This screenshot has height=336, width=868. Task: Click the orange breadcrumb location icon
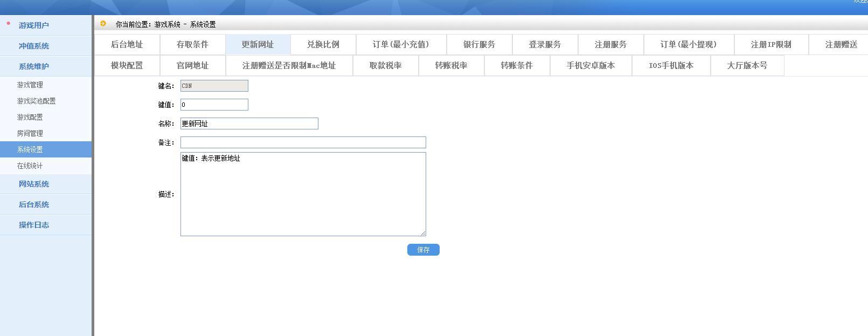[103, 24]
